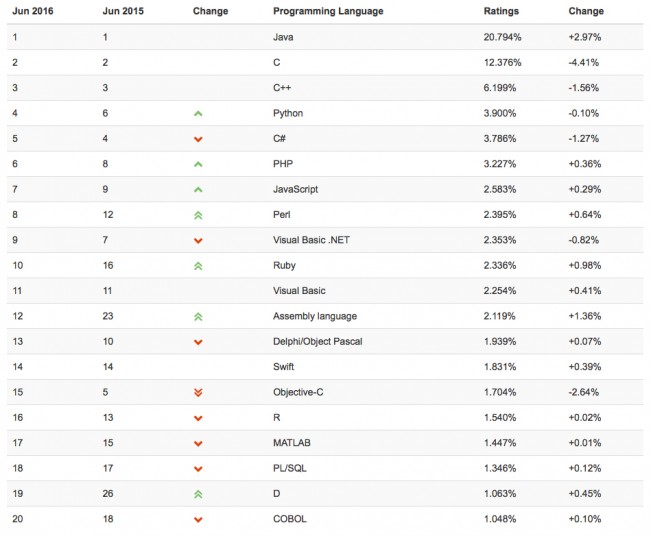Click the red down arrow beside C#
Screen dimensions: 651x536
(x=198, y=139)
